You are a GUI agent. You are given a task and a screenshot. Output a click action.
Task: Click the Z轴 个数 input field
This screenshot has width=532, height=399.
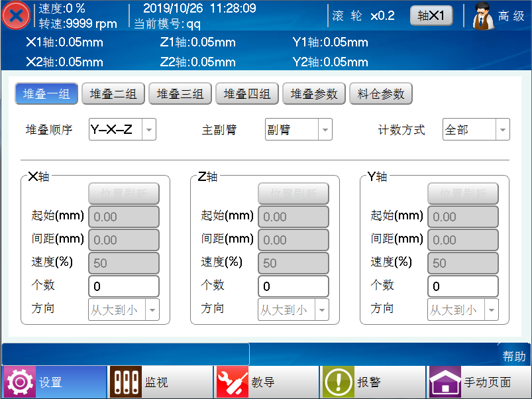click(x=293, y=286)
